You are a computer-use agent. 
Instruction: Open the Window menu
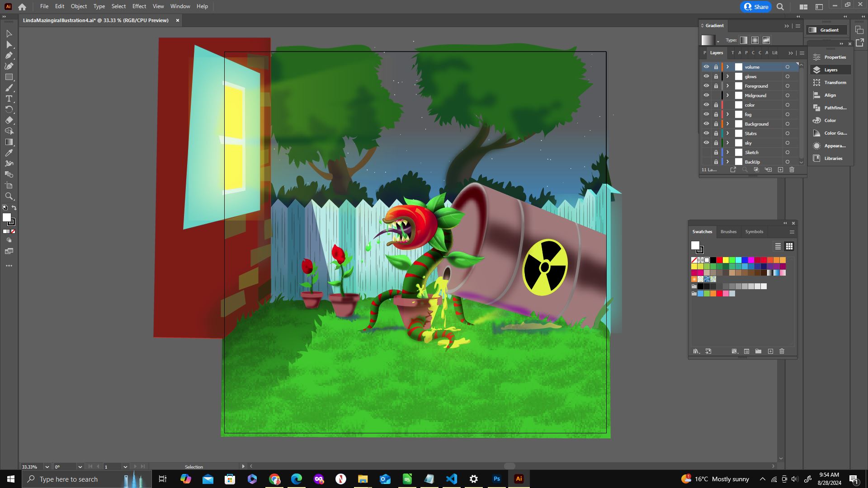[180, 6]
